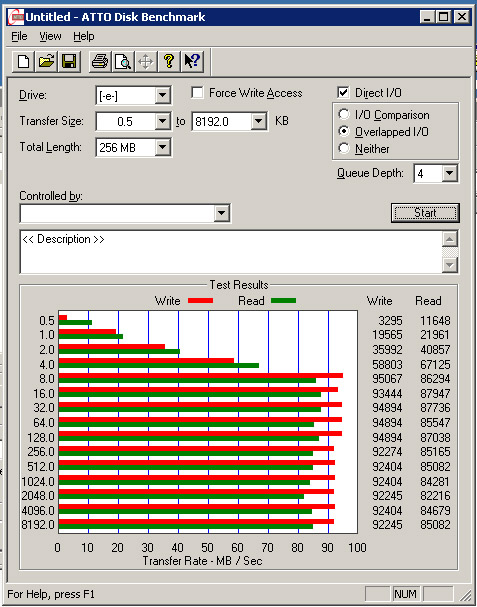The height and width of the screenshot is (607, 477).
Task: Expand the Queue Depth dropdown
Action: click(x=449, y=173)
